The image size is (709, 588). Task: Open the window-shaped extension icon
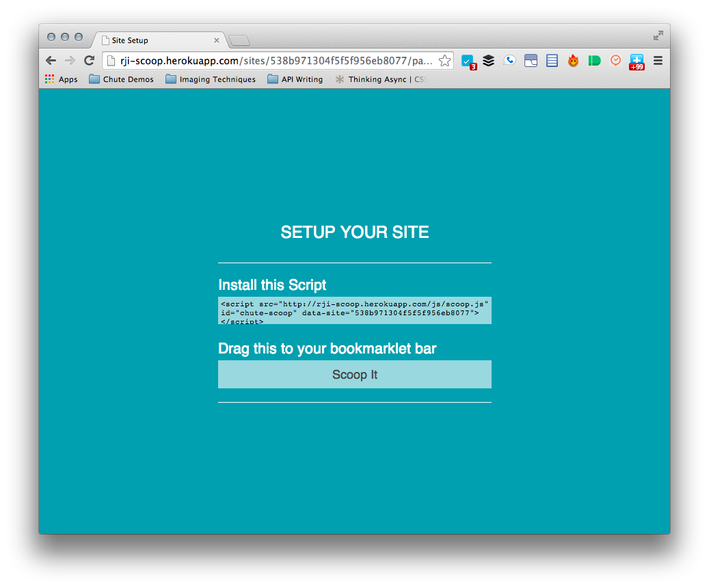pos(531,61)
